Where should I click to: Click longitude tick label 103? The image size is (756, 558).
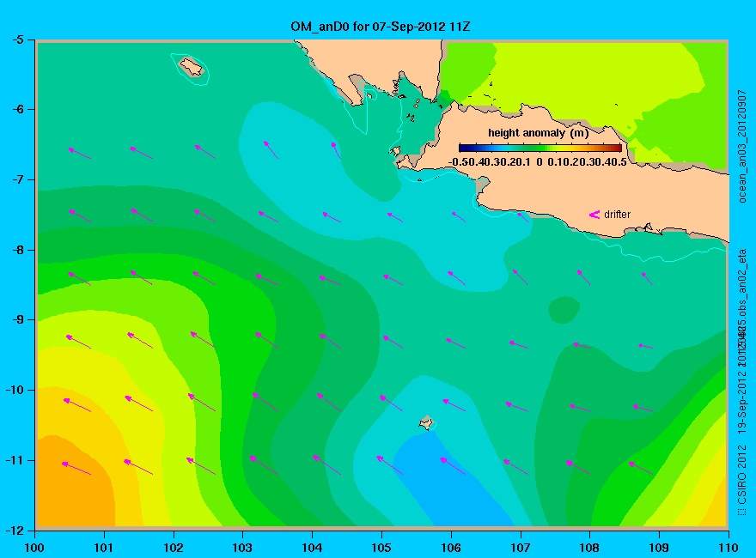(x=242, y=548)
